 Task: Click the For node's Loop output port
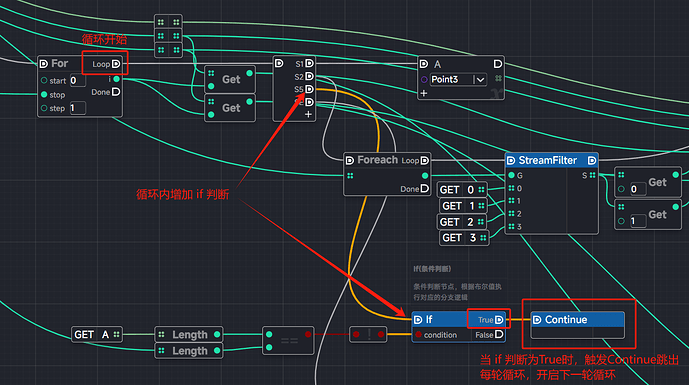click(x=116, y=64)
